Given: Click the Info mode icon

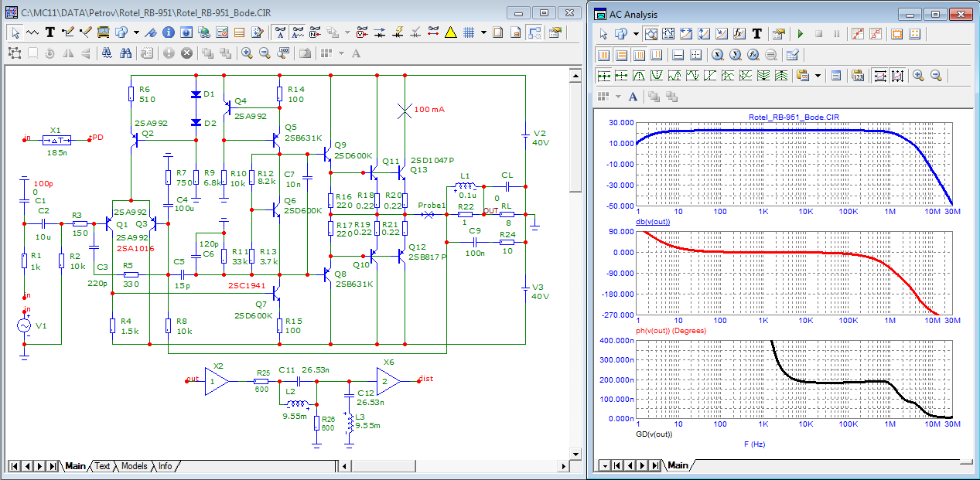Looking at the screenshot, I should (x=169, y=32).
